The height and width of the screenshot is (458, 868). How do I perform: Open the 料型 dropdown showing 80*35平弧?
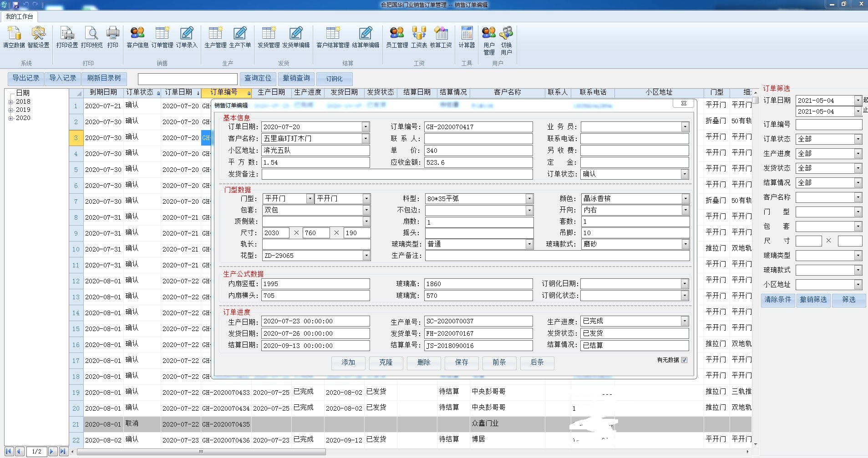(529, 199)
